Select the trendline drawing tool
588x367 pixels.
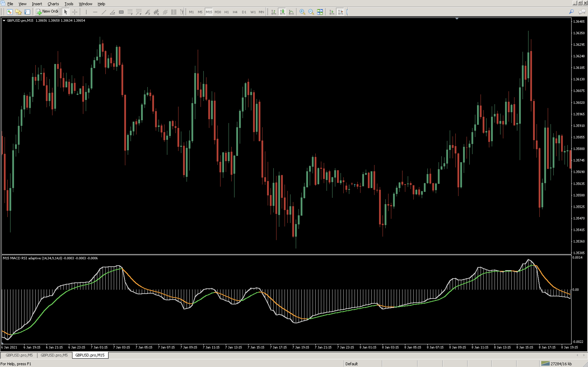click(x=104, y=12)
